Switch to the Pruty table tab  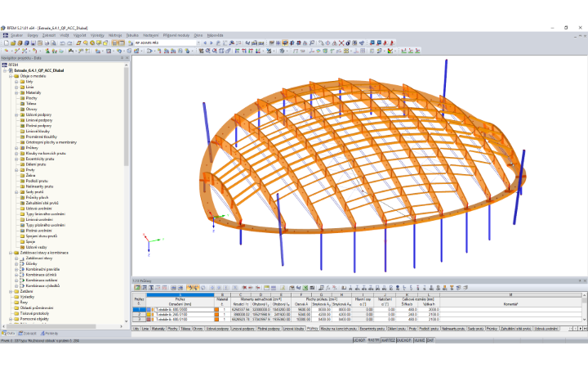pos(412,328)
